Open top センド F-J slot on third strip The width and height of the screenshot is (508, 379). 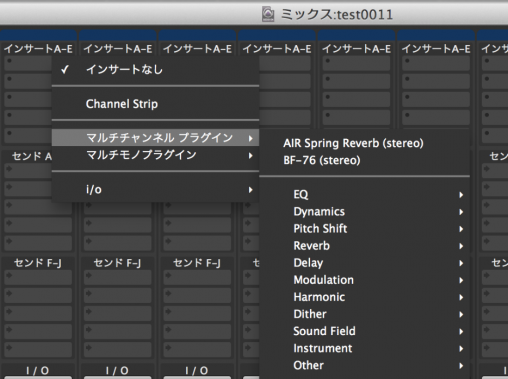197,278
